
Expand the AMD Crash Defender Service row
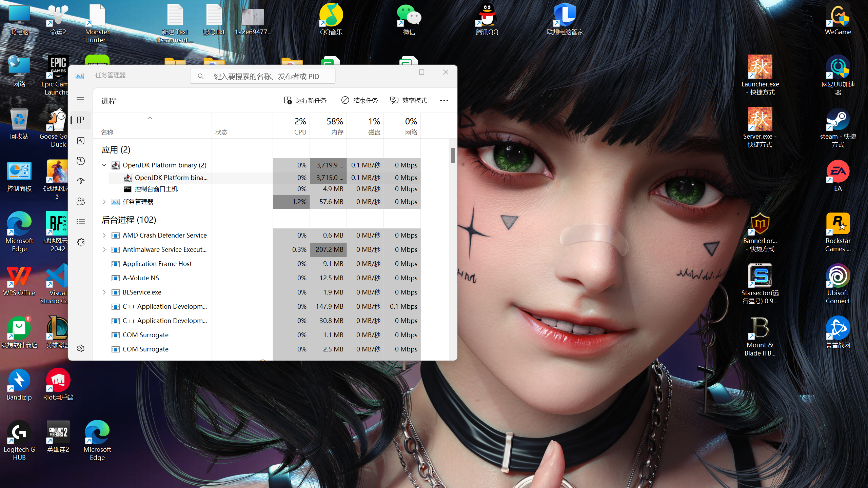pyautogui.click(x=104, y=235)
